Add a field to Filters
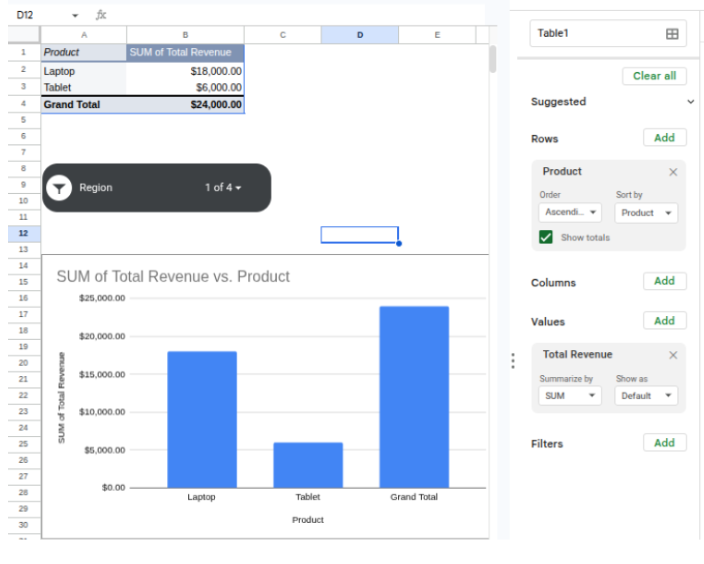 point(664,443)
